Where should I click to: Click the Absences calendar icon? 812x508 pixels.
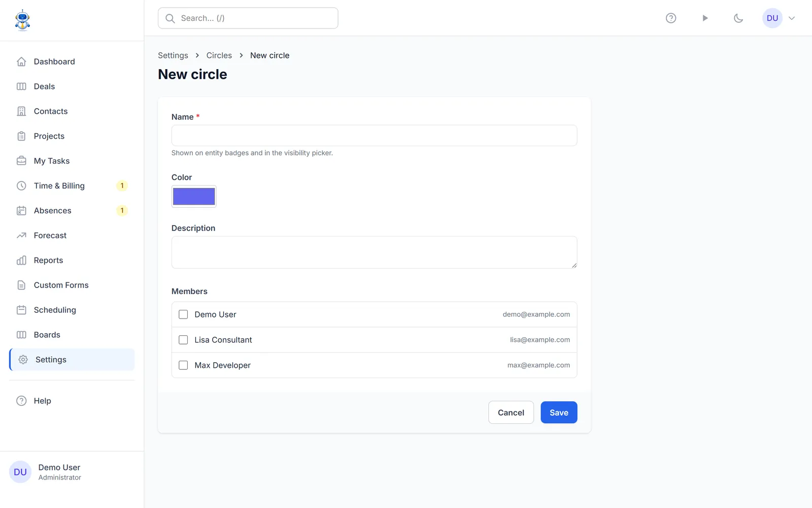21,210
